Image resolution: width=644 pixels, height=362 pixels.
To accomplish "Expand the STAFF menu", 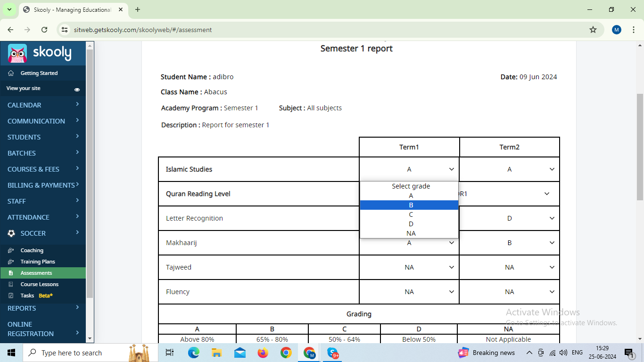I will pos(43,201).
